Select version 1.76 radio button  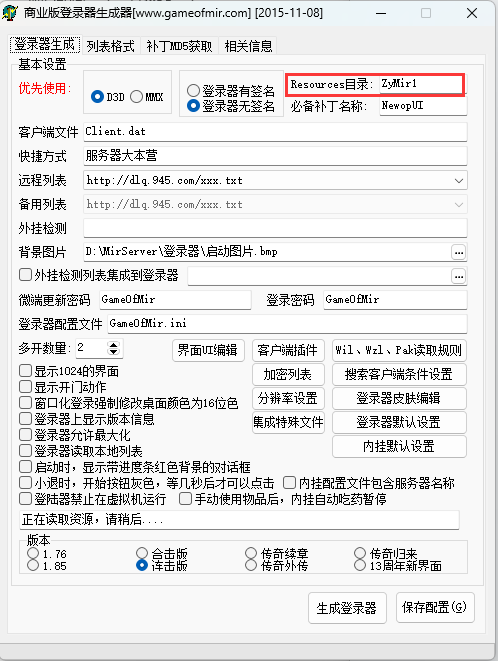pyautogui.click(x=33, y=553)
